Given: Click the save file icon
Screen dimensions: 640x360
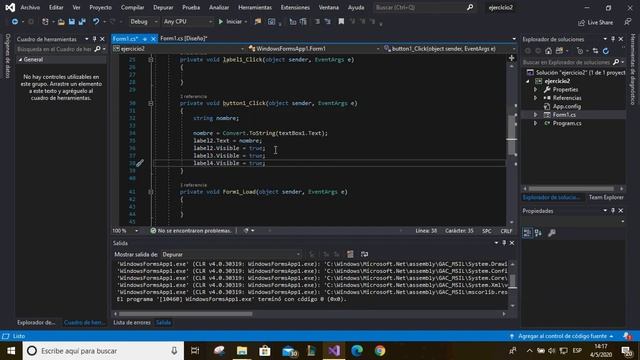Looking at the screenshot, I should tap(71, 22).
